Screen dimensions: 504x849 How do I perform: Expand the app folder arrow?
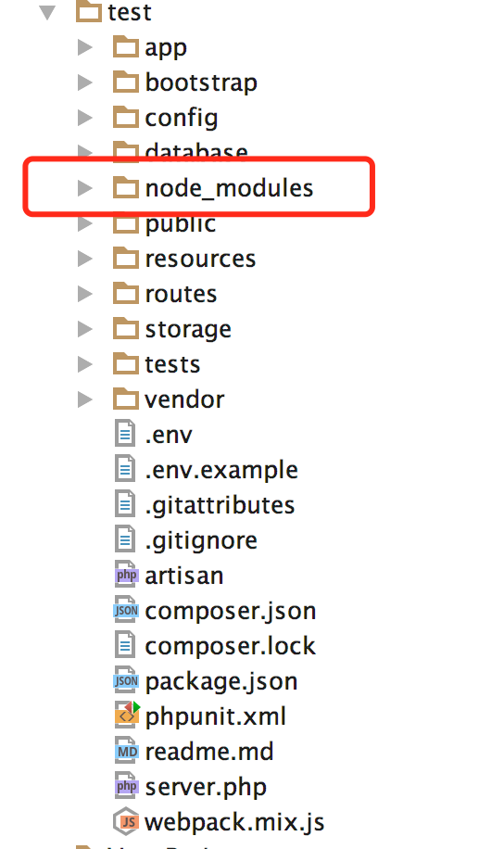click(84, 47)
